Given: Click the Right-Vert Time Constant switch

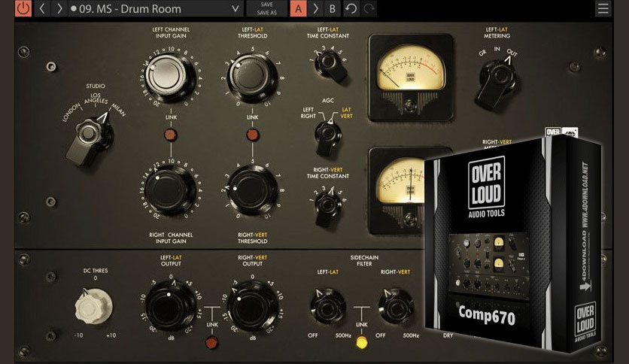Looking at the screenshot, I should [x=329, y=208].
